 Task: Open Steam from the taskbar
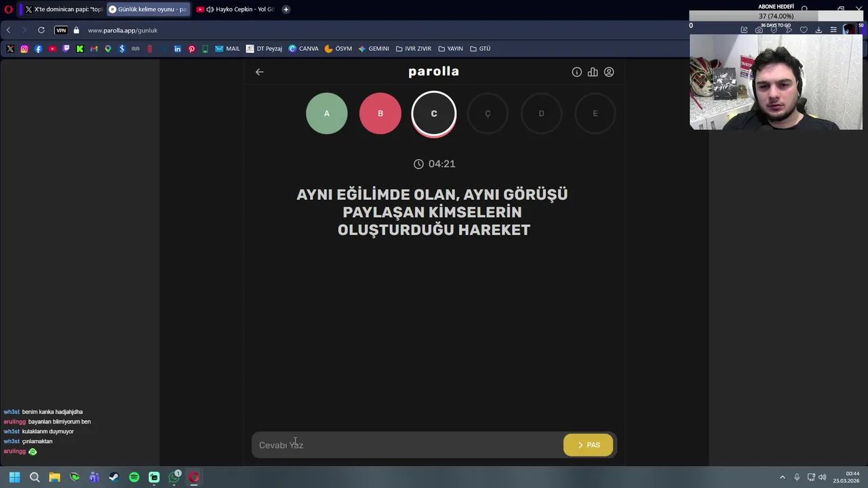point(114,477)
